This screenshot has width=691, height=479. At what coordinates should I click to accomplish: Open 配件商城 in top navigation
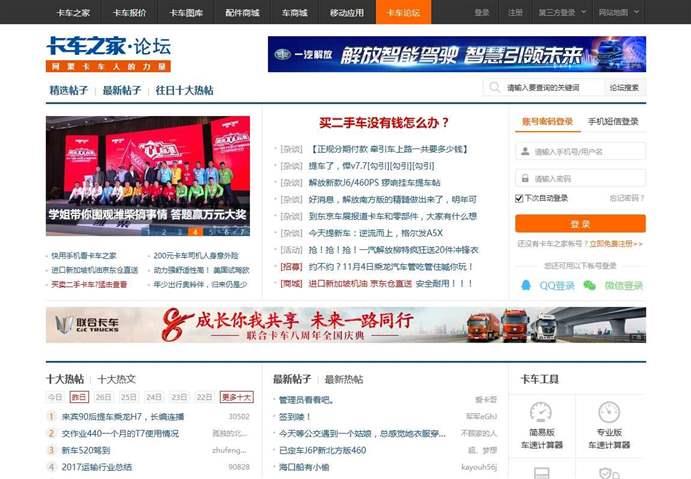click(242, 13)
